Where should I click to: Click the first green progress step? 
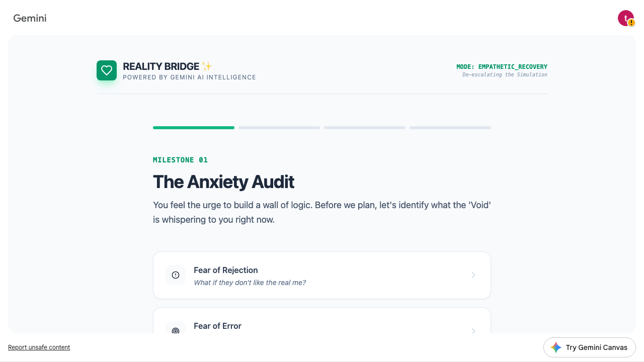point(194,128)
